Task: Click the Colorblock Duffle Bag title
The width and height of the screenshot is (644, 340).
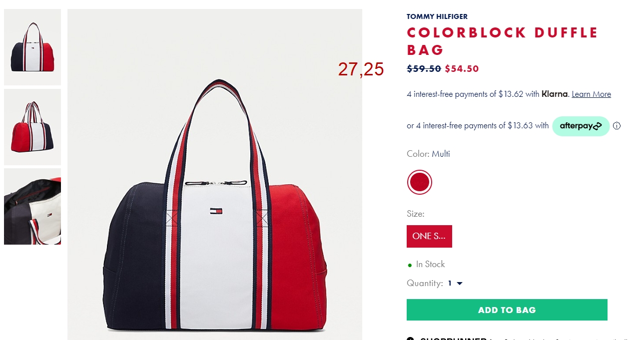Action: coord(502,41)
